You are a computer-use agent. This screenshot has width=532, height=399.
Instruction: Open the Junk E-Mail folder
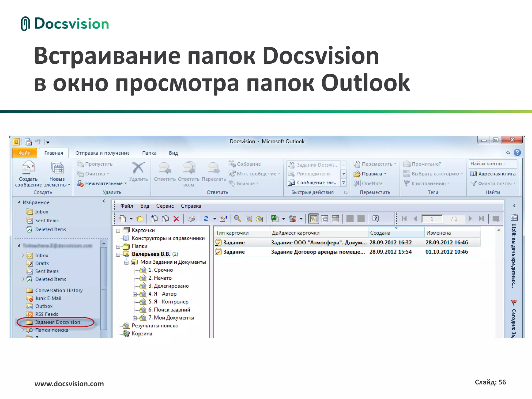(44, 298)
